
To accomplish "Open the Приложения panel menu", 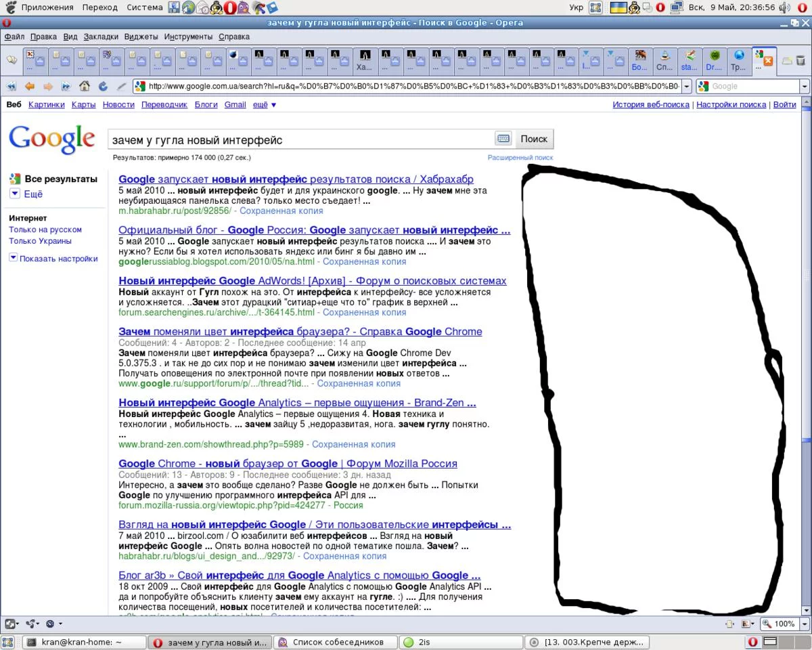I will click(x=47, y=7).
